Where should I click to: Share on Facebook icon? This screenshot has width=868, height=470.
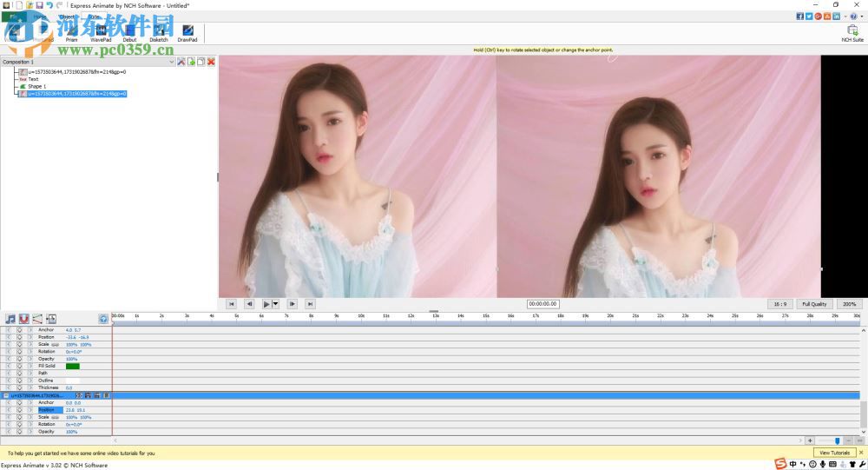pyautogui.click(x=800, y=17)
